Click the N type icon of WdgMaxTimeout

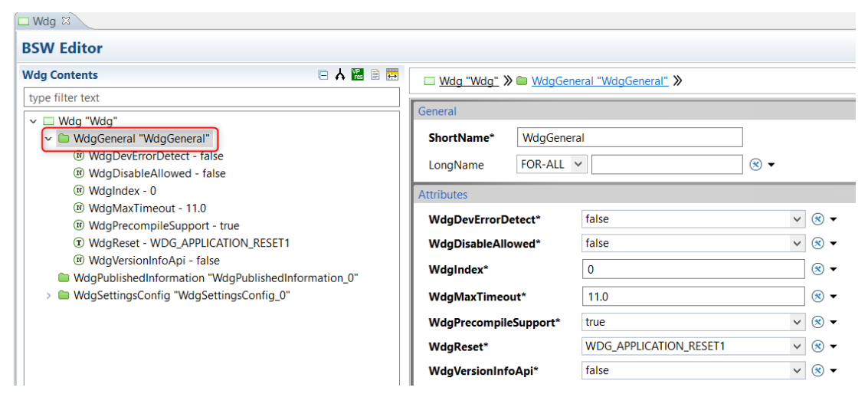coord(79,208)
